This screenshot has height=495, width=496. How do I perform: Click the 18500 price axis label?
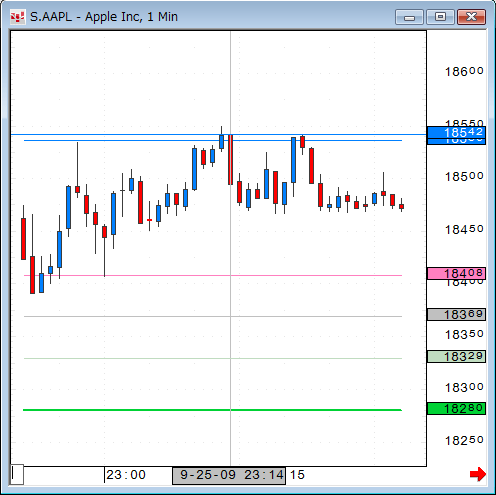pos(464,177)
